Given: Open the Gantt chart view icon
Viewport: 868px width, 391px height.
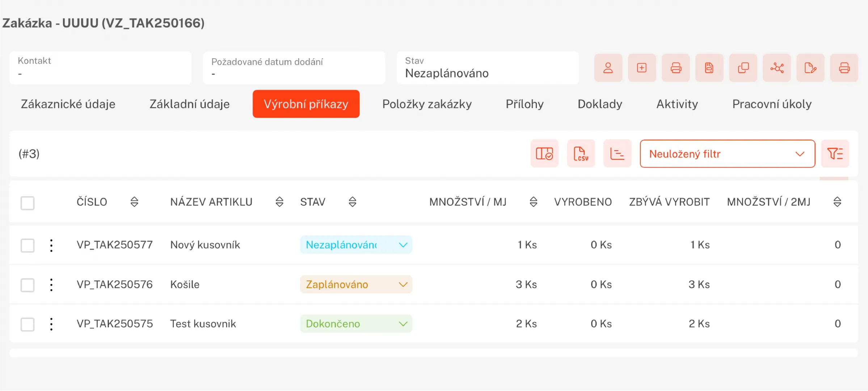Looking at the screenshot, I should coord(617,154).
